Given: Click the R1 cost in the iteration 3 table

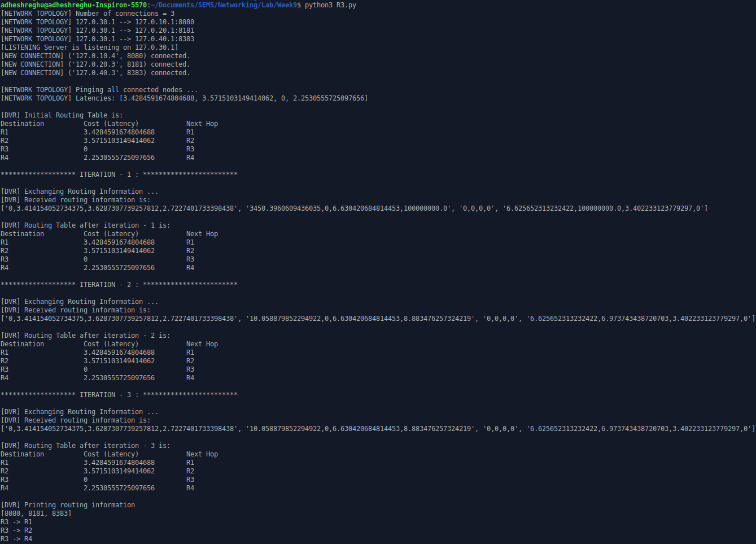Looking at the screenshot, I should point(119,463).
